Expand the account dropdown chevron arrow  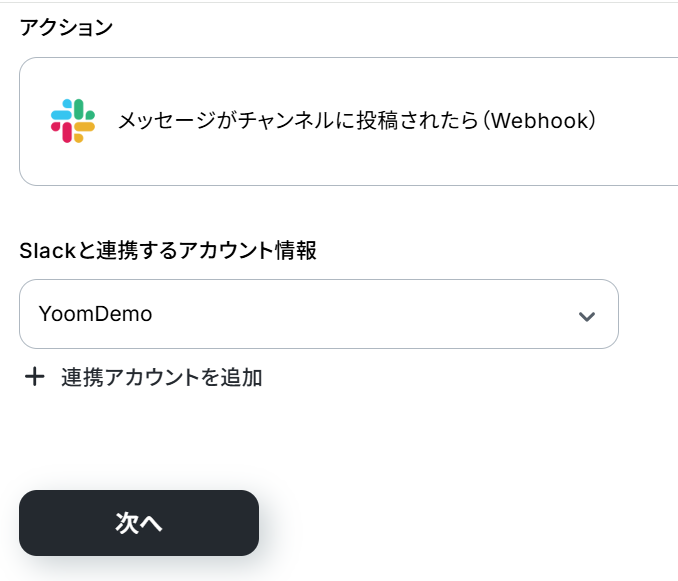tap(587, 316)
